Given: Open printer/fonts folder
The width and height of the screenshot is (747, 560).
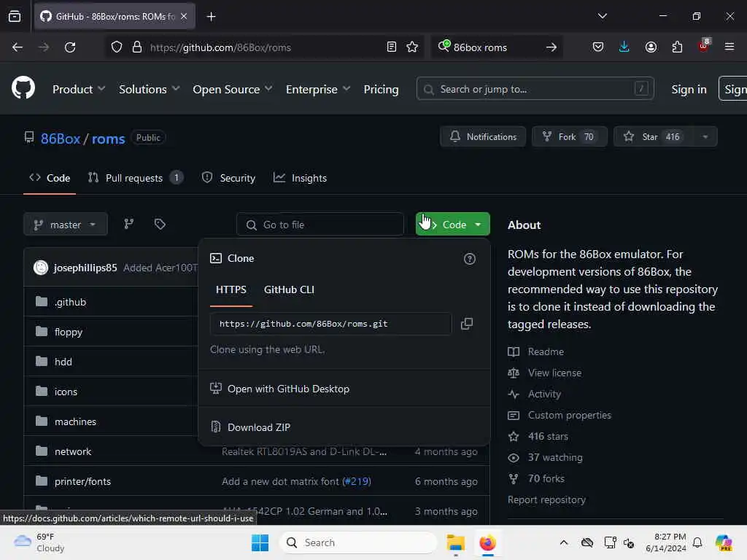Looking at the screenshot, I should (x=82, y=481).
